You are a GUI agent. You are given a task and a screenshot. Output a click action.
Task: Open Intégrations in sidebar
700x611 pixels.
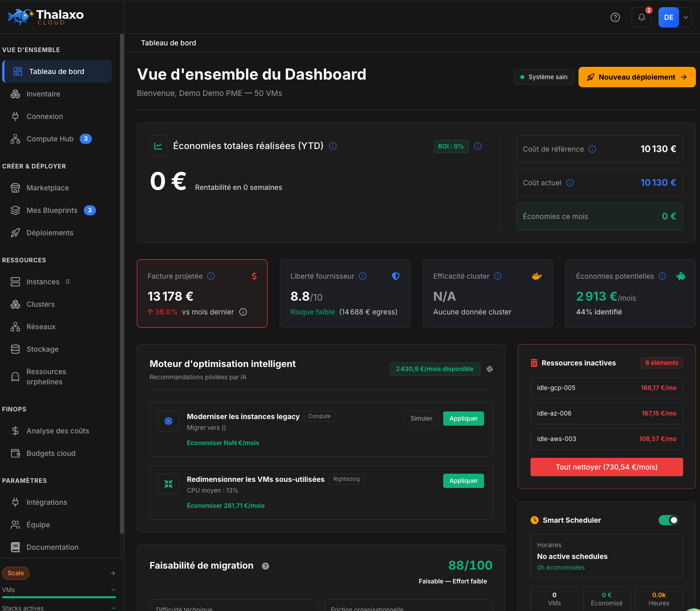[57, 502]
